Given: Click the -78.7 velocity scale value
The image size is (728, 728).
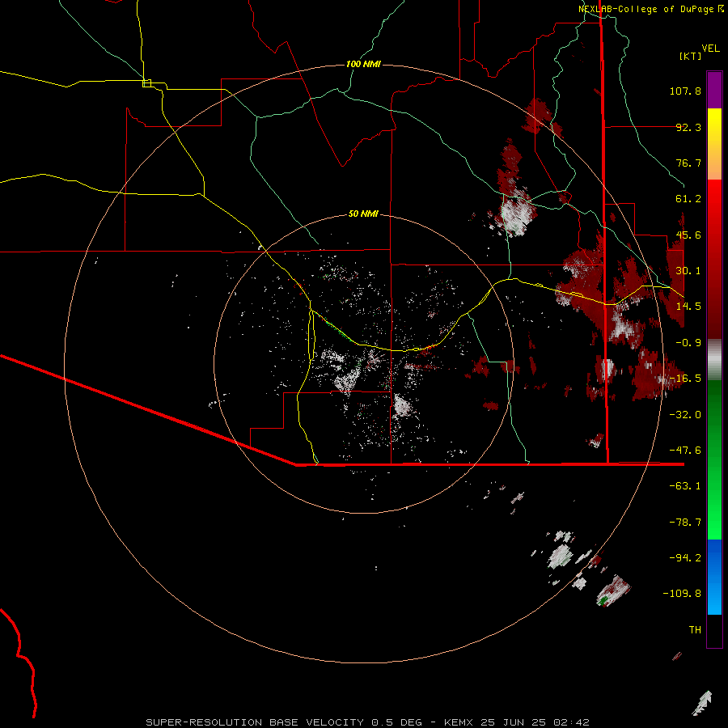Looking at the screenshot, I should [685, 523].
